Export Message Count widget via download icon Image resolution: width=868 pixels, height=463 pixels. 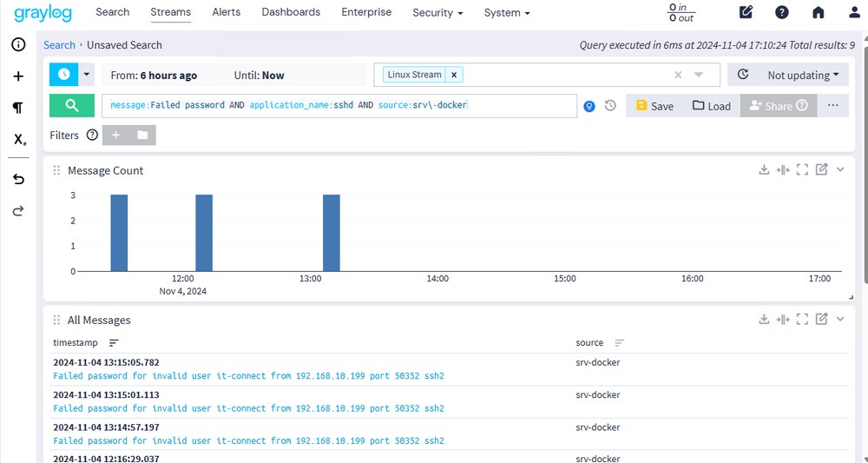click(x=764, y=170)
